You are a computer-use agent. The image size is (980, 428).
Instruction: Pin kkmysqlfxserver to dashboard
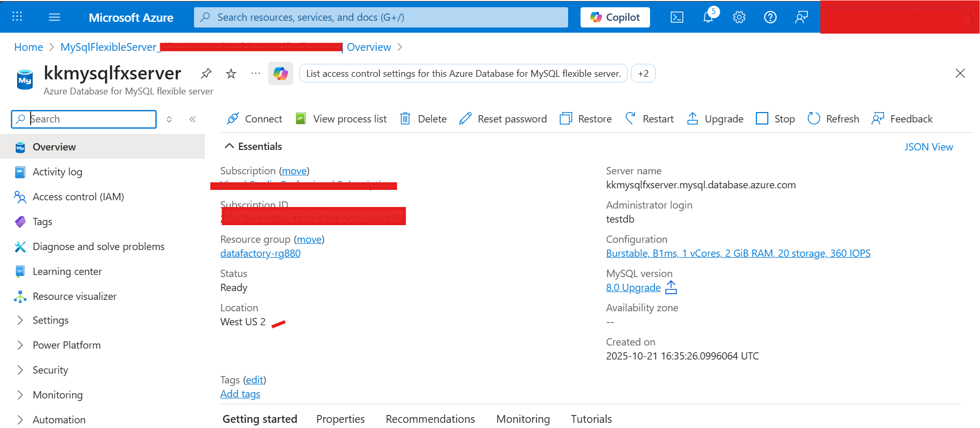point(206,74)
